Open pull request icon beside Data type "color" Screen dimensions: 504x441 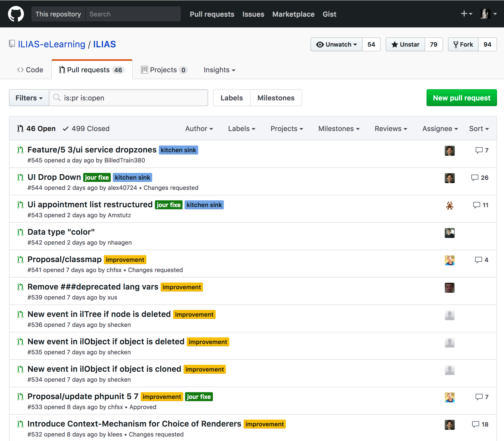(20, 232)
